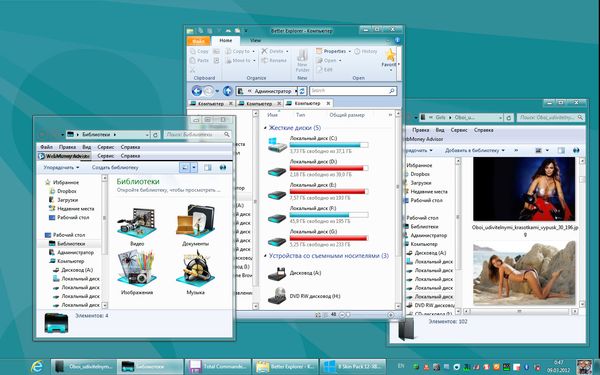The width and height of the screenshot is (600, 375).
Task: Sort by the Общий размер column header
Action: pos(347,115)
